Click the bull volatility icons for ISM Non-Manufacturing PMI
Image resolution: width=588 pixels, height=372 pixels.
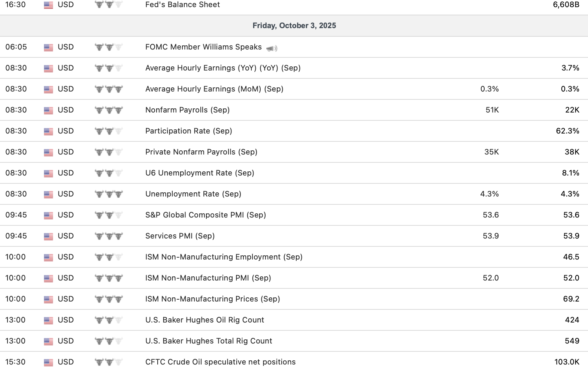point(109,278)
